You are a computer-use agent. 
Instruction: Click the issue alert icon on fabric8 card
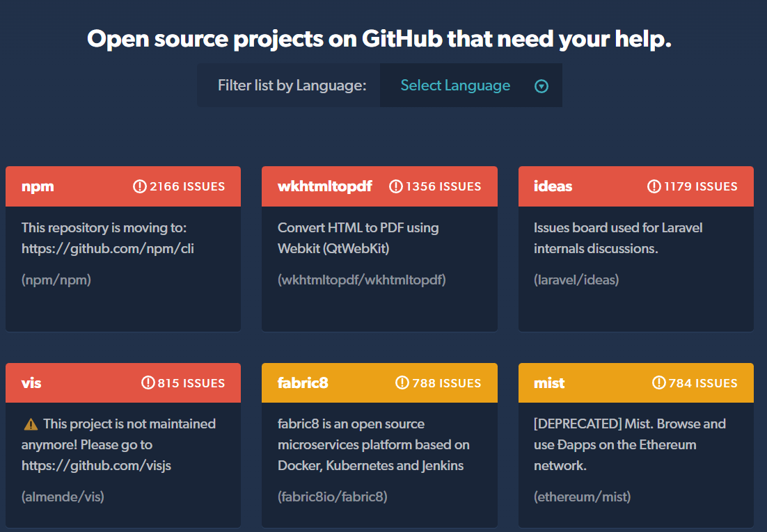[x=402, y=383]
